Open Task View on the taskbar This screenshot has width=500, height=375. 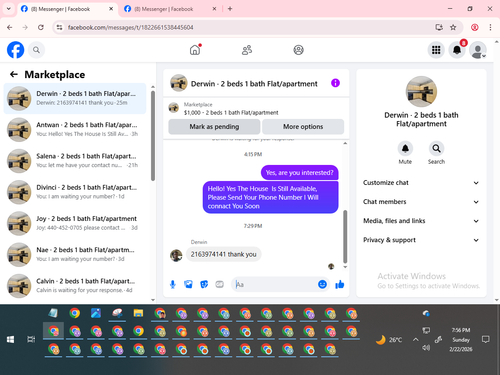click(x=31, y=340)
